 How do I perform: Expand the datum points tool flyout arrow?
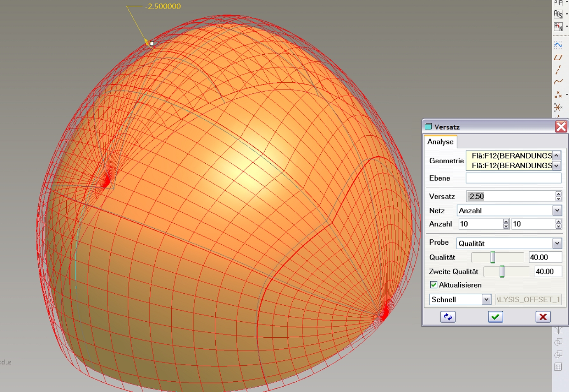click(567, 95)
